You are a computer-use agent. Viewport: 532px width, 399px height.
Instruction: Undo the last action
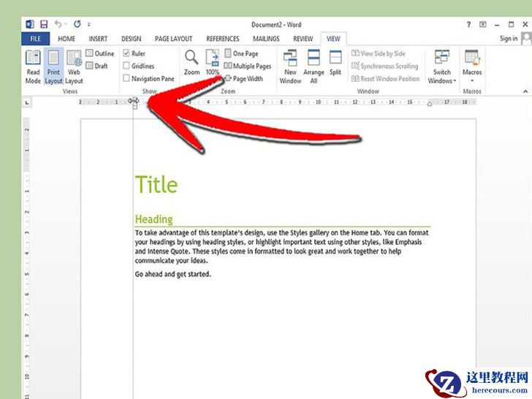coord(58,24)
